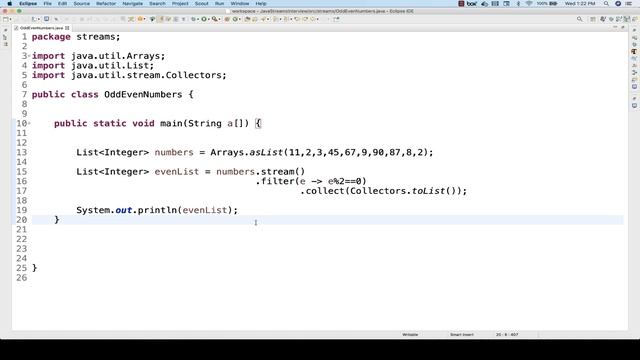Image resolution: width=640 pixels, height=360 pixels.
Task: Click the topmost icon in the right trim
Action: click(634, 30)
